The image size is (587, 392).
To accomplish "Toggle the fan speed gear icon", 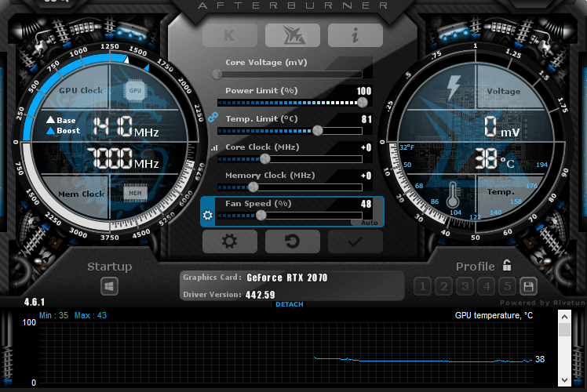I will point(207,215).
